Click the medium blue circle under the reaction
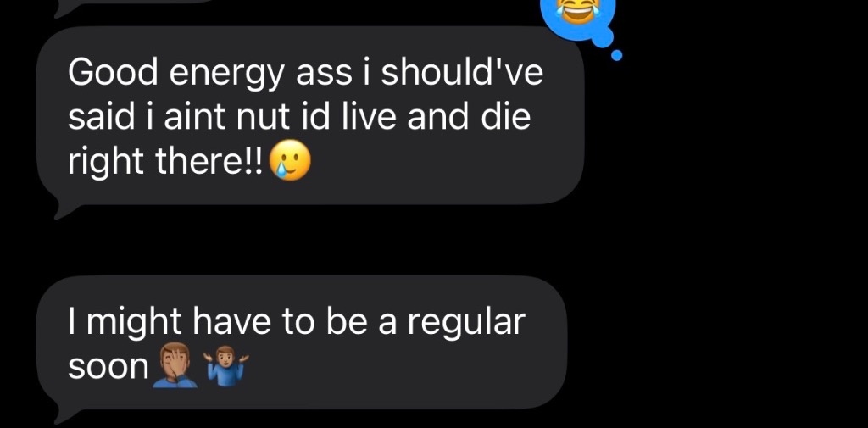868x428 pixels. click(603, 36)
